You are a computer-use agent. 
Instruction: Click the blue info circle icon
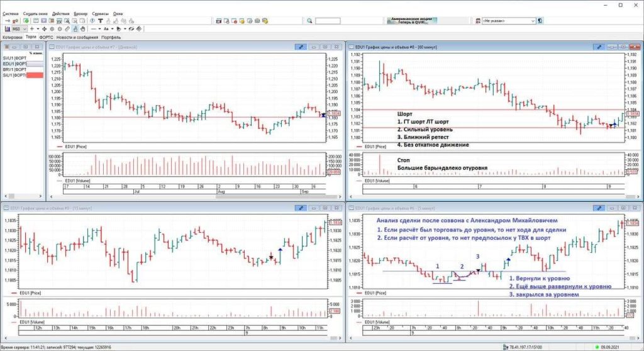(92, 21)
